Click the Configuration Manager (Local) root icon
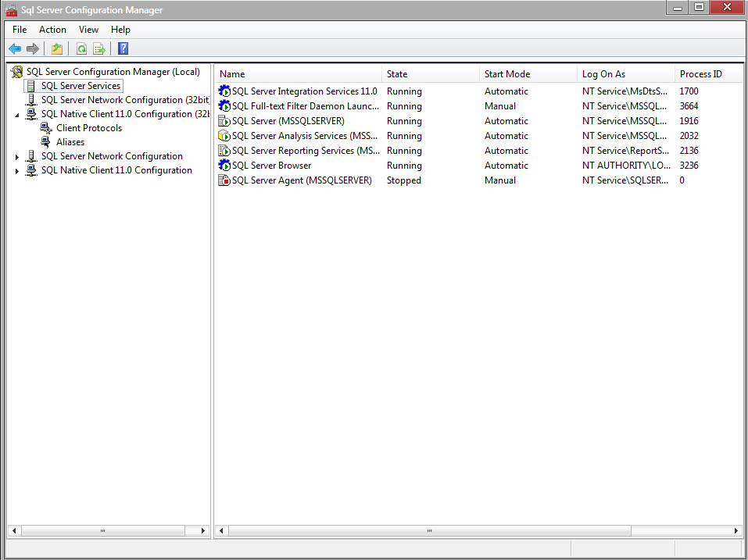The width and height of the screenshot is (748, 560). tap(17, 72)
